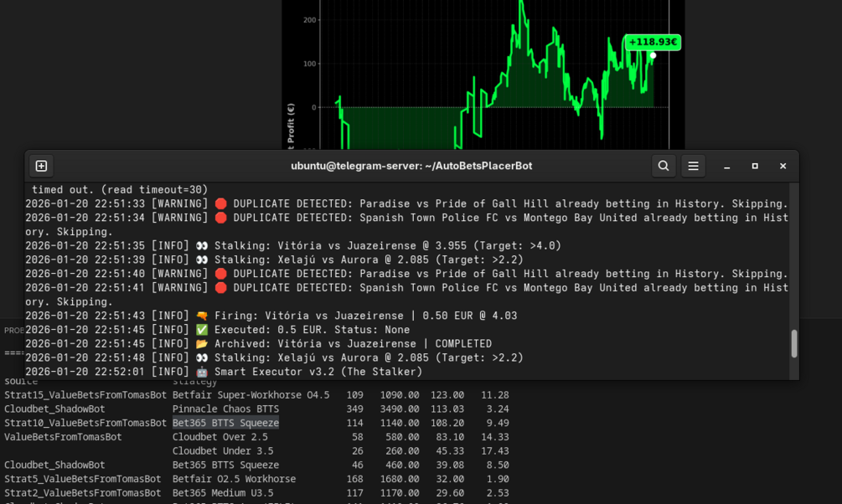Image resolution: width=842 pixels, height=504 pixels.
Task: Click the 3490.00 amount value
Action: tap(400, 409)
